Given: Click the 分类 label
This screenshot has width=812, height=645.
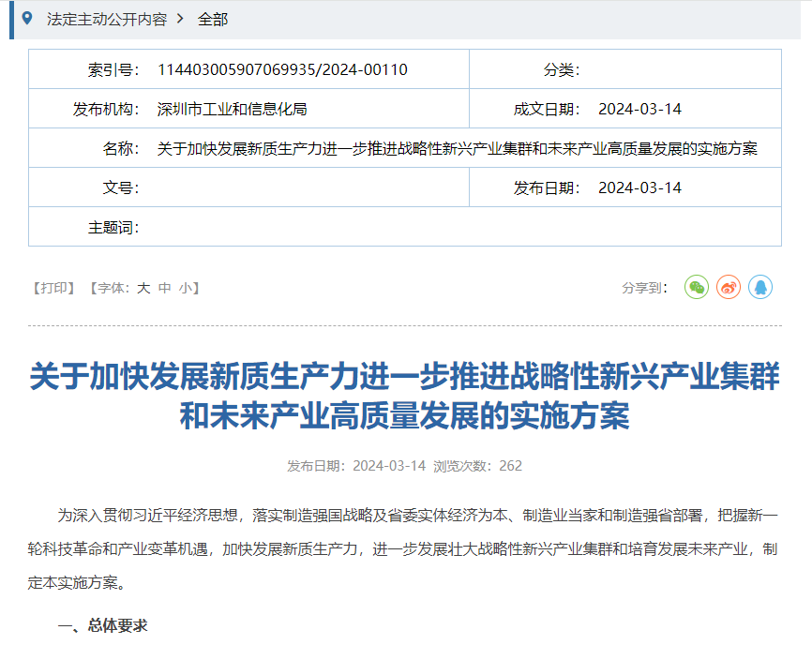Looking at the screenshot, I should tap(562, 69).
